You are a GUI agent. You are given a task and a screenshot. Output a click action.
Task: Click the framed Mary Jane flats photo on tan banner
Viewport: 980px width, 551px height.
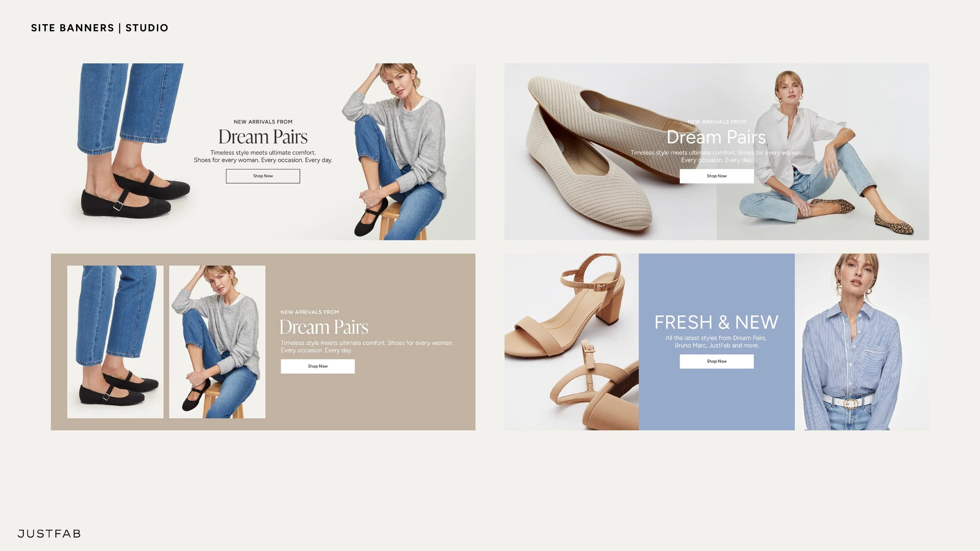tap(115, 342)
